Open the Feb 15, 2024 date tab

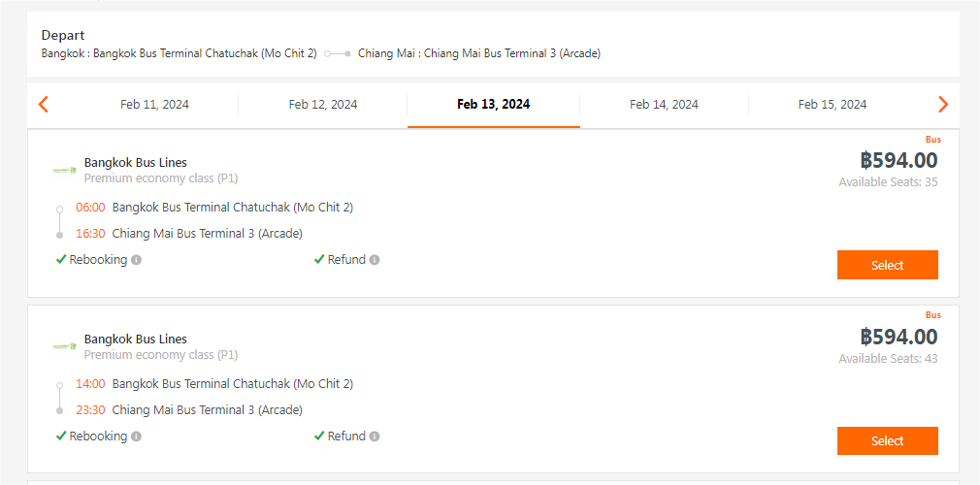833,105
